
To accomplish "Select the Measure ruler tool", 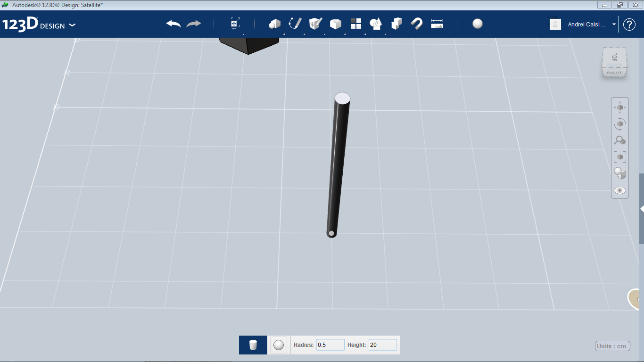I will (437, 24).
